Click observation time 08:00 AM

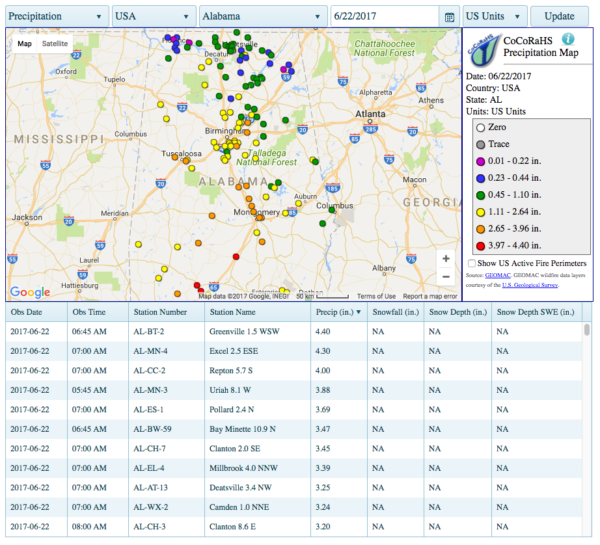89,527
